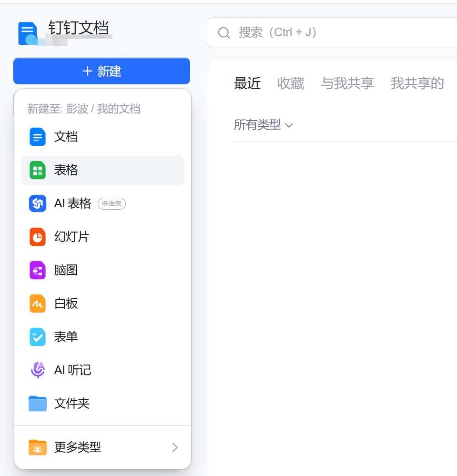457x476 pixels.
Task: Click the 钉钉文档 title text
Action: pyautogui.click(x=79, y=28)
